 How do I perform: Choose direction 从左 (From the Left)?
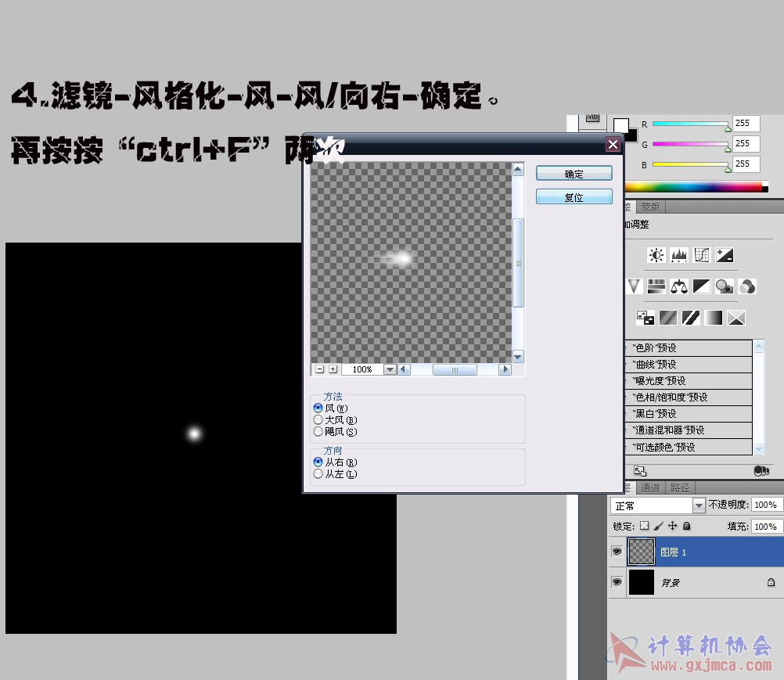pyautogui.click(x=318, y=473)
